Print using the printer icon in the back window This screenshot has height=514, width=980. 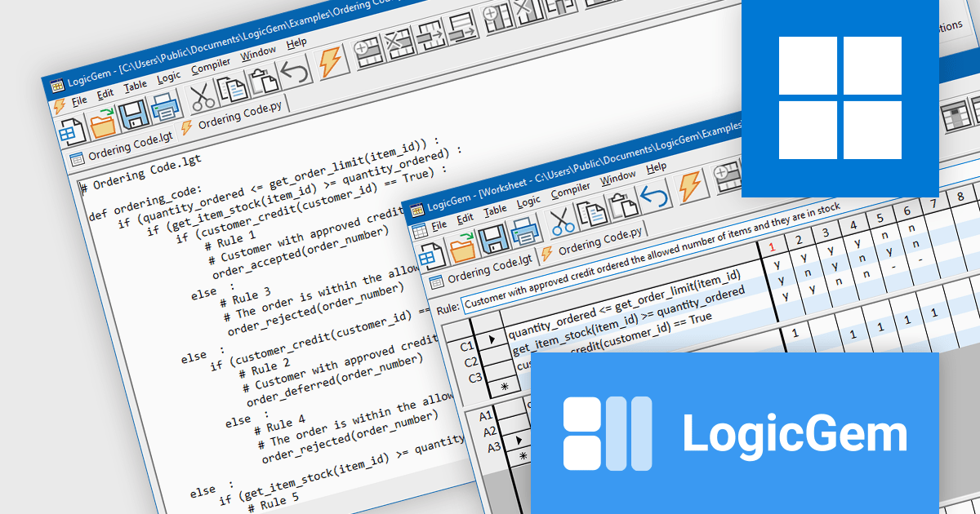click(163, 105)
